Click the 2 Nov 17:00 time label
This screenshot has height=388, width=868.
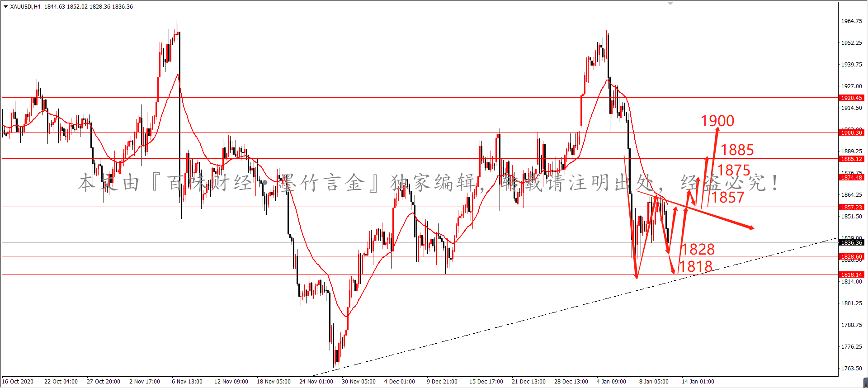pos(145,382)
